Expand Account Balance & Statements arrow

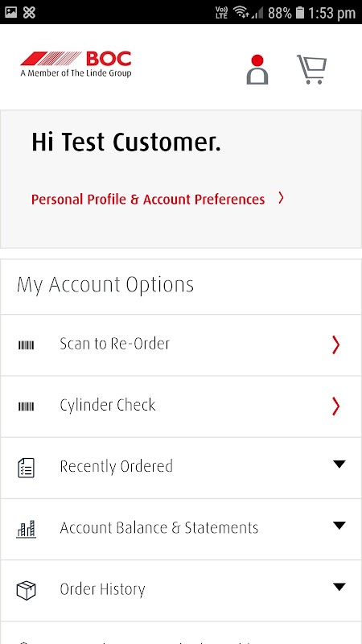click(339, 526)
